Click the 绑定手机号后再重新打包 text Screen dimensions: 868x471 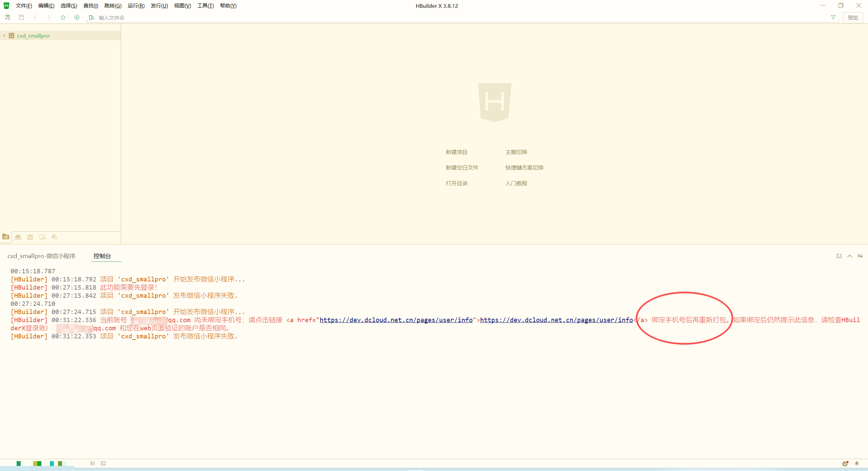click(689, 320)
